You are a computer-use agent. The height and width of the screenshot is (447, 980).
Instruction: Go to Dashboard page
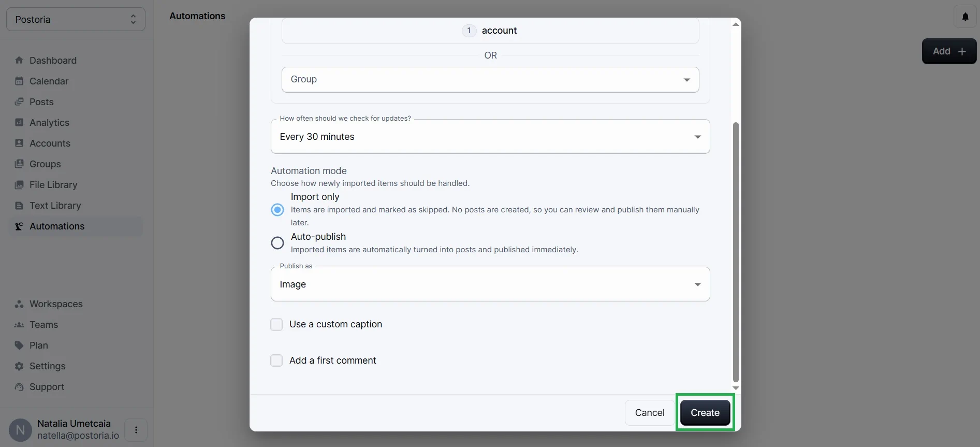(x=76, y=60)
